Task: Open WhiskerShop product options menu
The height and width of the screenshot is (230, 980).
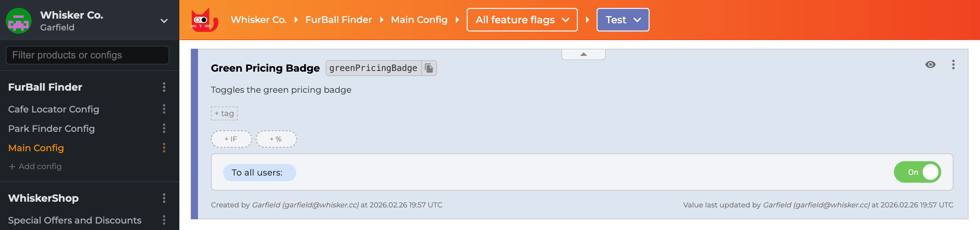Action: (x=164, y=198)
